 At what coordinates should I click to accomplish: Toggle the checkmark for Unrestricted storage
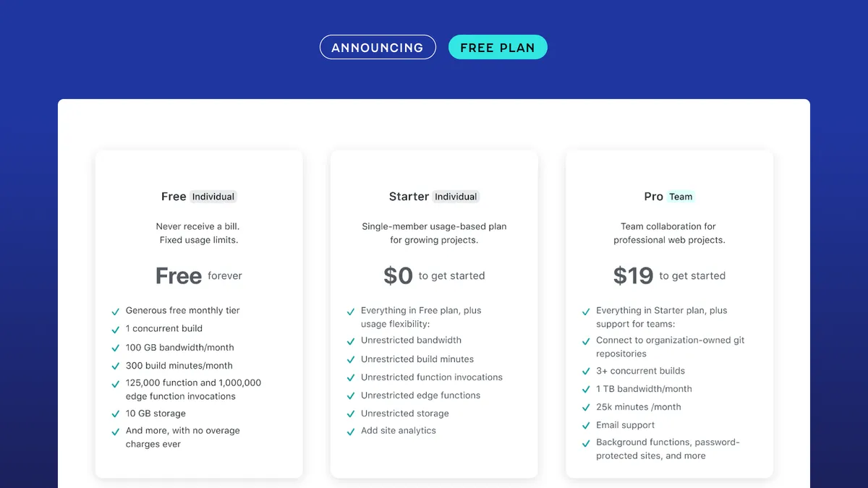click(x=350, y=414)
